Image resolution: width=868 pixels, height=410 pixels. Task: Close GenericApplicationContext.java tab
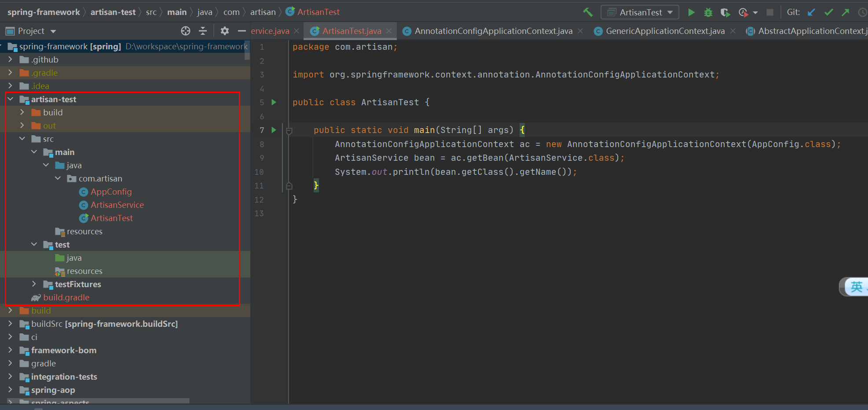pyautogui.click(x=733, y=31)
